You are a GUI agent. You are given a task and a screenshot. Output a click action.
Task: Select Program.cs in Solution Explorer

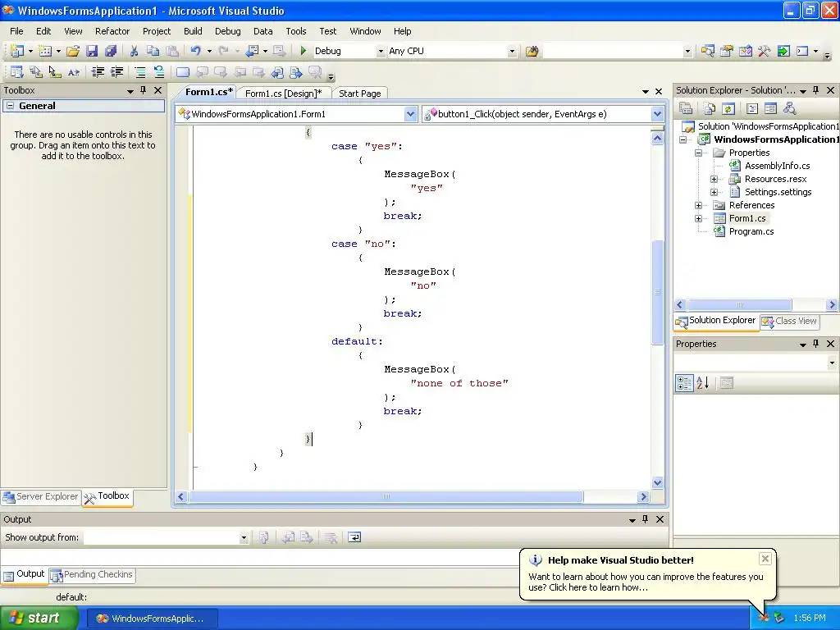tap(751, 231)
